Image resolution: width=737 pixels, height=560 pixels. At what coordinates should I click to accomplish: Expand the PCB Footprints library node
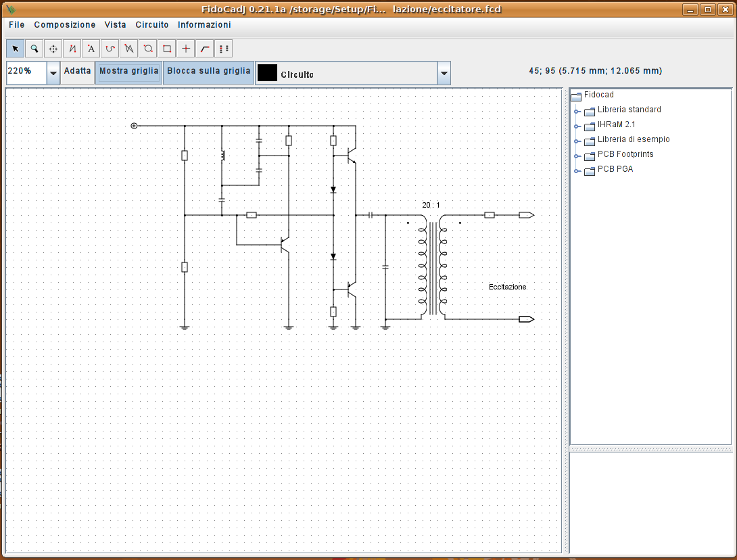click(577, 156)
